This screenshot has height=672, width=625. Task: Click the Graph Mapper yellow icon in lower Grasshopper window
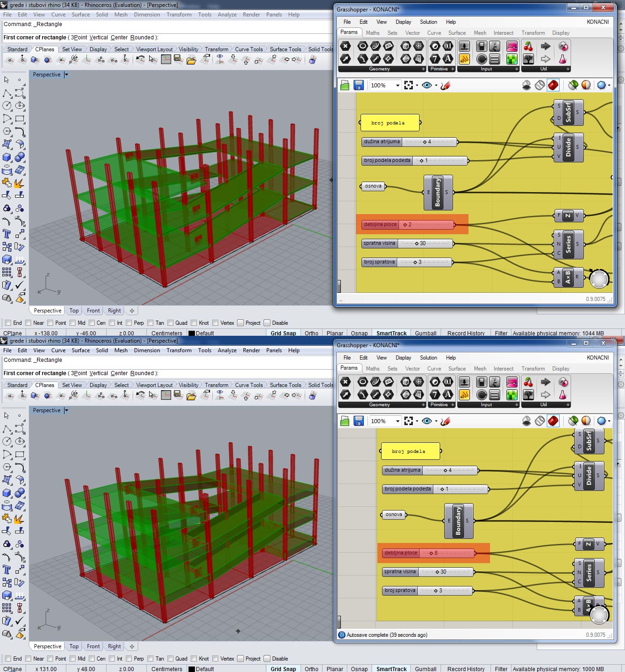(464, 394)
